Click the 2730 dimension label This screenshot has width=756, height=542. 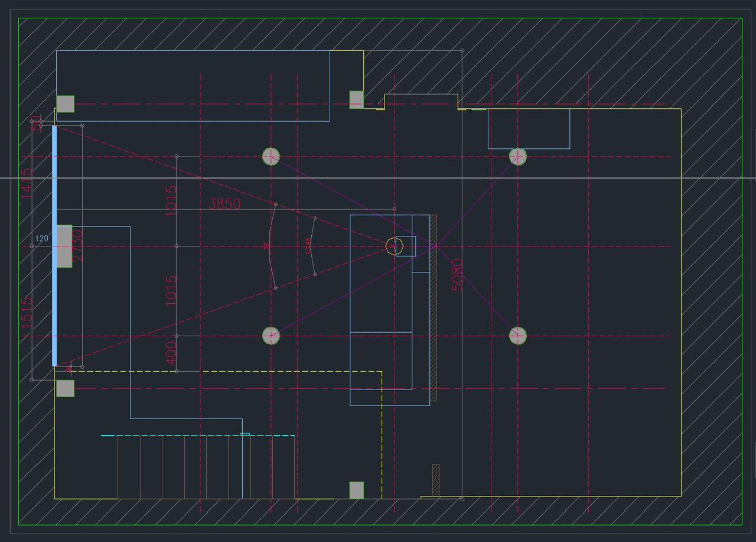[x=77, y=246]
